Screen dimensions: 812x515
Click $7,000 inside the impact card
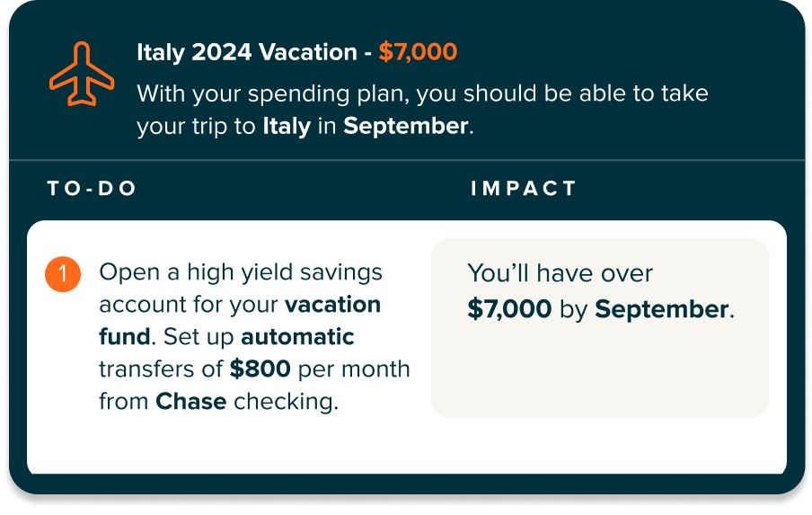point(509,310)
